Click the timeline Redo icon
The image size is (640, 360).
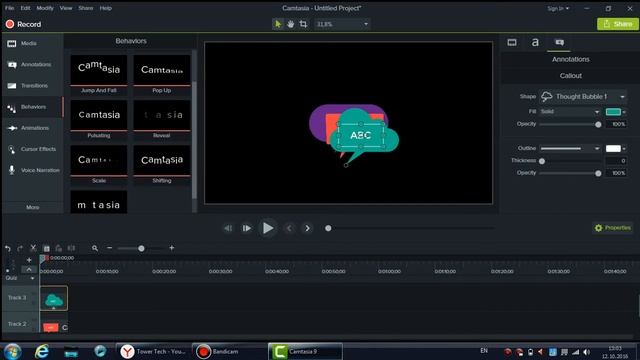tap(20, 248)
